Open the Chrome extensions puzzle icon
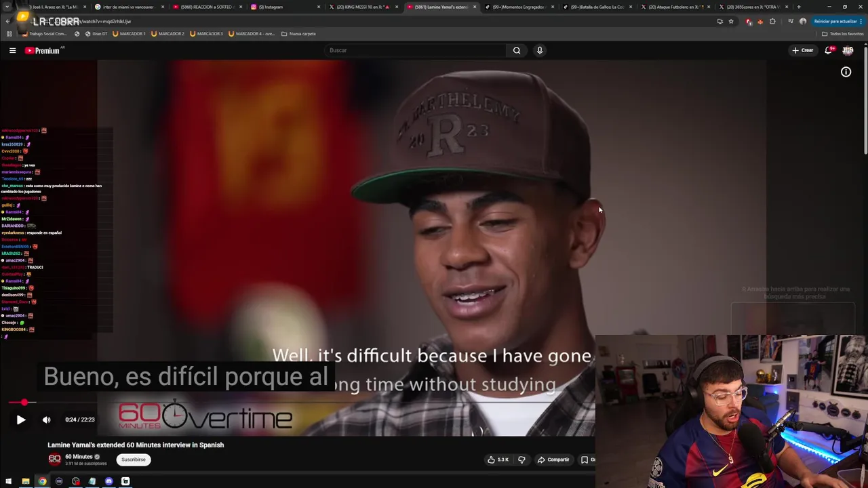Image resolution: width=868 pixels, height=488 pixels. pos(772,21)
